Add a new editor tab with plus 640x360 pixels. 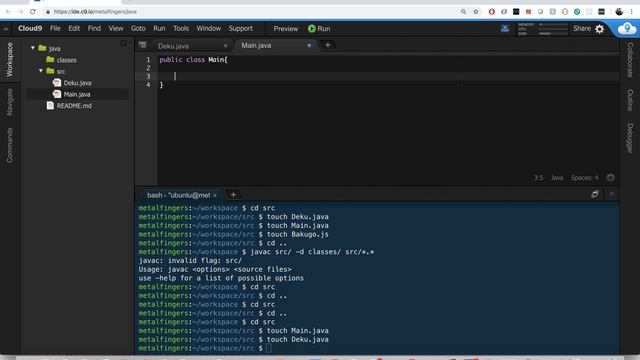[327, 45]
